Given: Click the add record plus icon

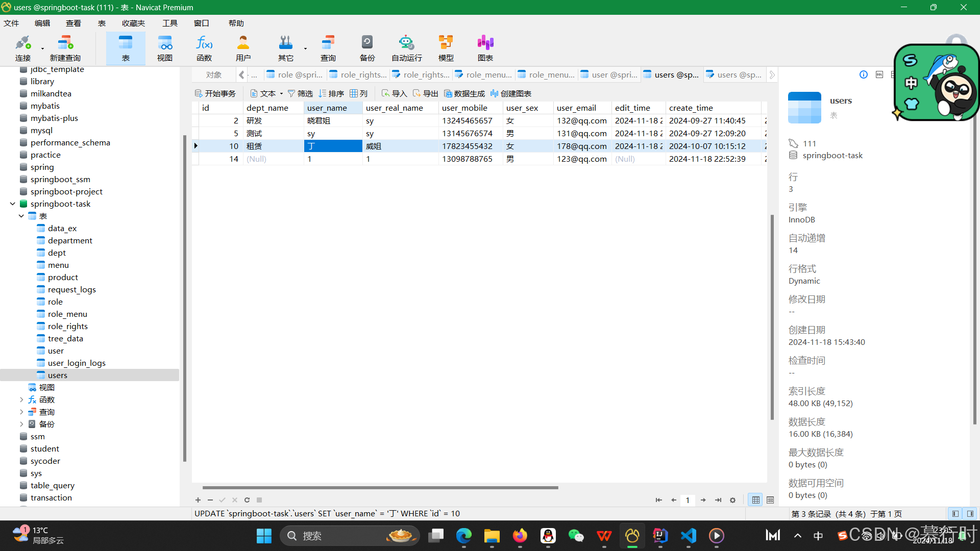Looking at the screenshot, I should click(x=198, y=500).
